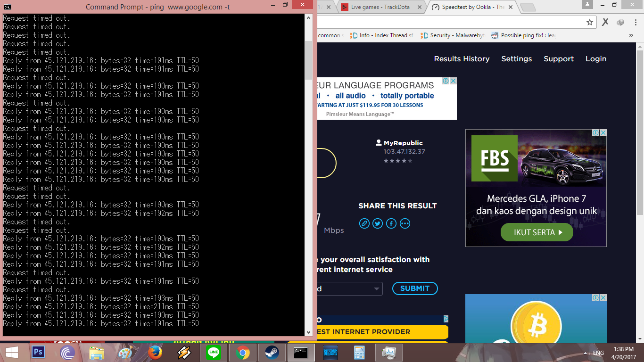The height and width of the screenshot is (362, 644).
Task: Open Speedtest Settings
Action: click(x=516, y=59)
